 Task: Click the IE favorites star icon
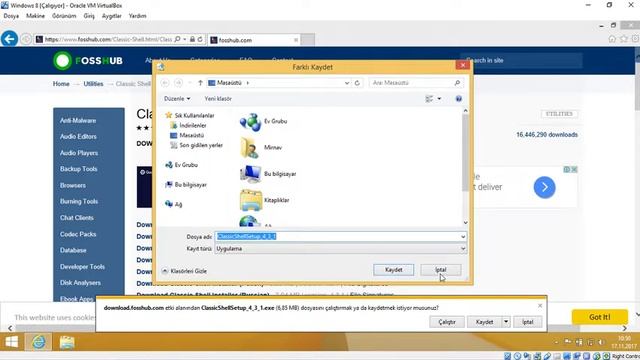pos(624,39)
